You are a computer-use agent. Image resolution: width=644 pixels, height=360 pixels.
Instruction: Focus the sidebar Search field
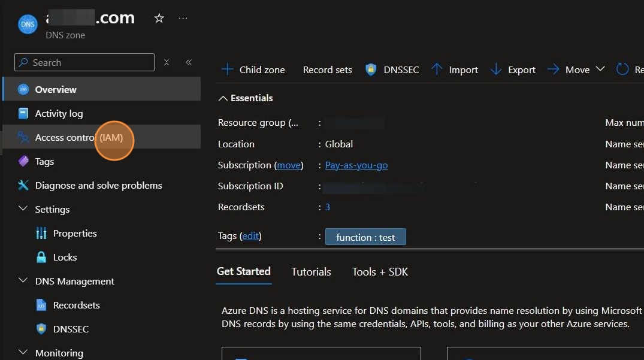click(x=84, y=62)
